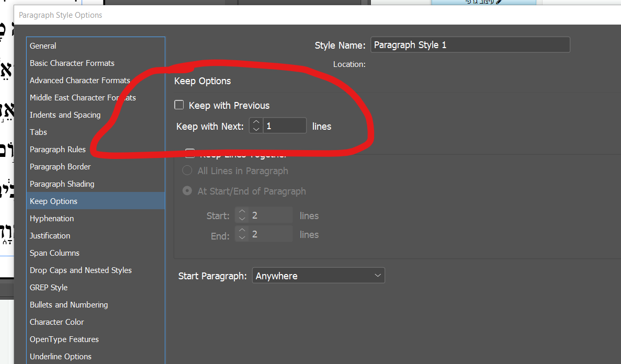
Task: Open Advanced Character Formats category
Action: pyautogui.click(x=95, y=81)
